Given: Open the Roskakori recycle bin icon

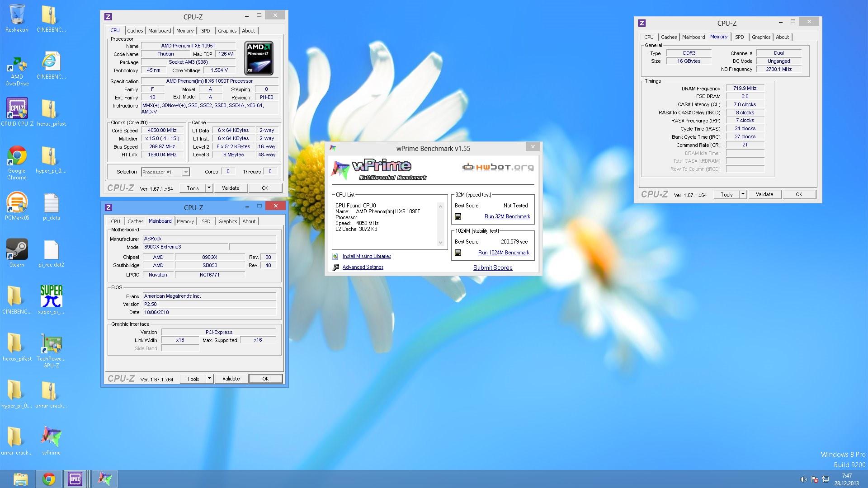Looking at the screenshot, I should pyautogui.click(x=17, y=18).
